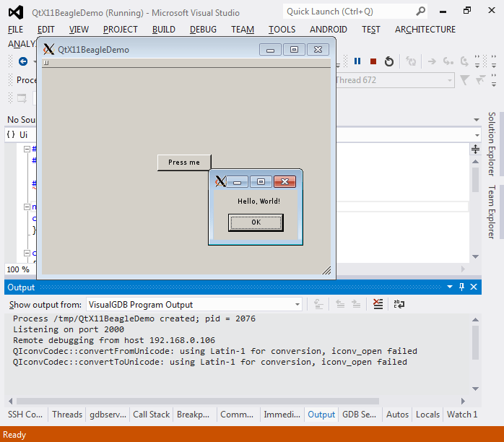
Task: Switch to the Immediate tab
Action: tap(282, 415)
